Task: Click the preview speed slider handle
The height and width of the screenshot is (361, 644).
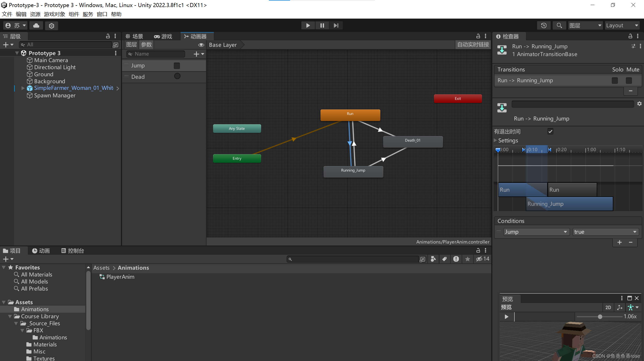Action: point(600,317)
